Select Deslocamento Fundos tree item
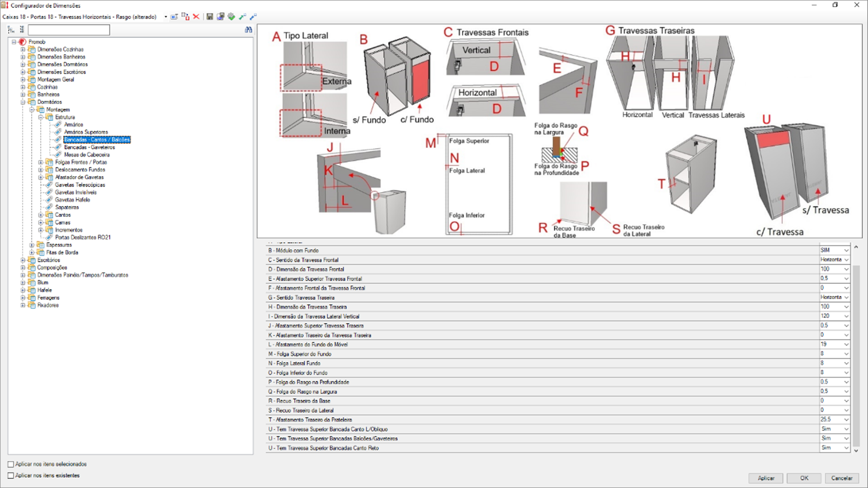Screen dimensions: 868x488 pos(80,170)
